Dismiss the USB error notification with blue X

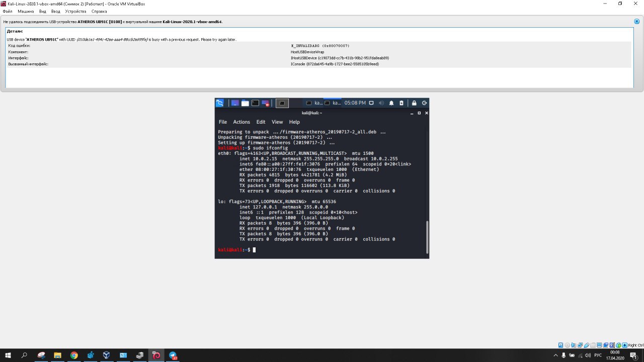pyautogui.click(x=637, y=22)
